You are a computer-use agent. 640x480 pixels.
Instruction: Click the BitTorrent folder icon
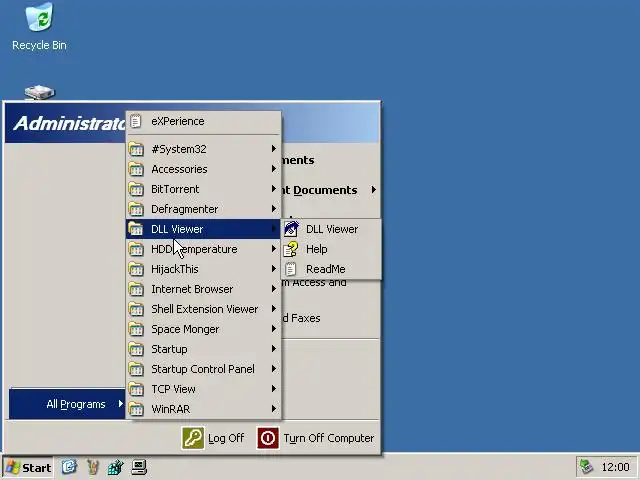coord(136,189)
